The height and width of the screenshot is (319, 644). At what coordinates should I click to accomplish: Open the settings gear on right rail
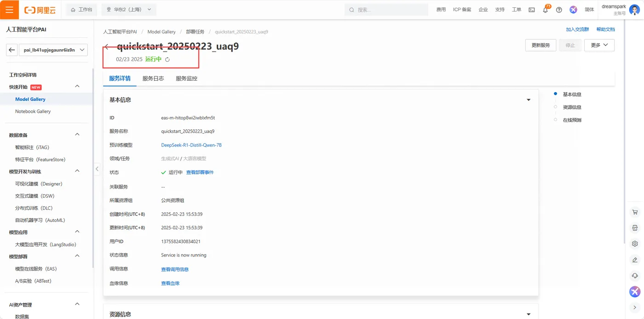635,244
